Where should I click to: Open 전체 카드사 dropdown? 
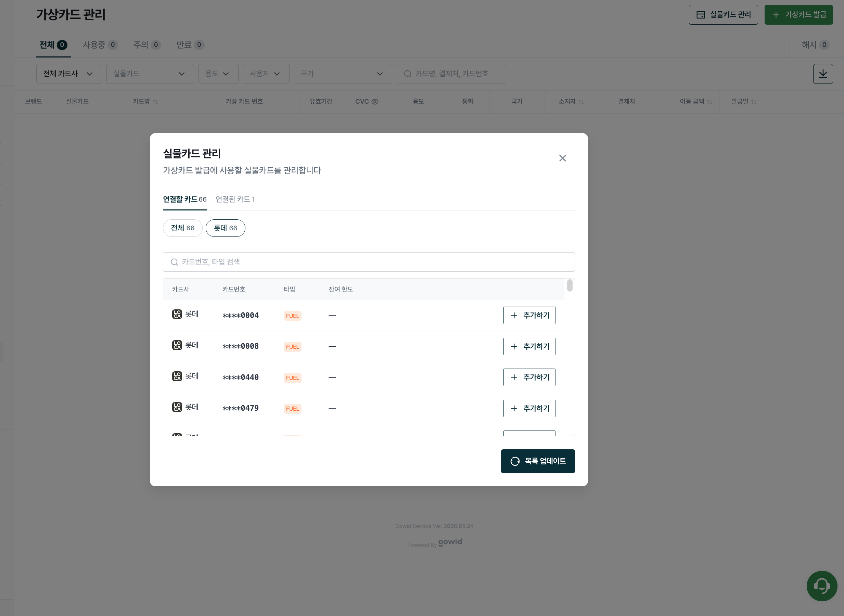(69, 74)
